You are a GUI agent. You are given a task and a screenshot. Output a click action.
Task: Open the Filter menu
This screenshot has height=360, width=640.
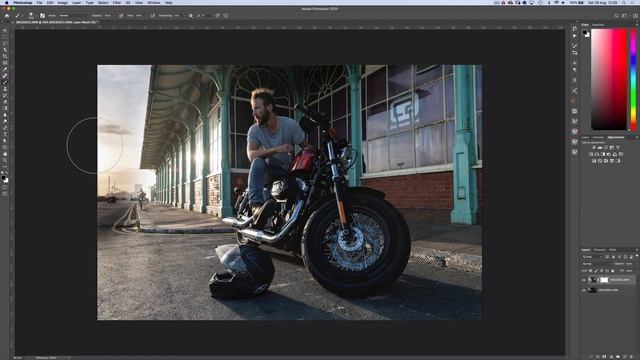point(117,2)
